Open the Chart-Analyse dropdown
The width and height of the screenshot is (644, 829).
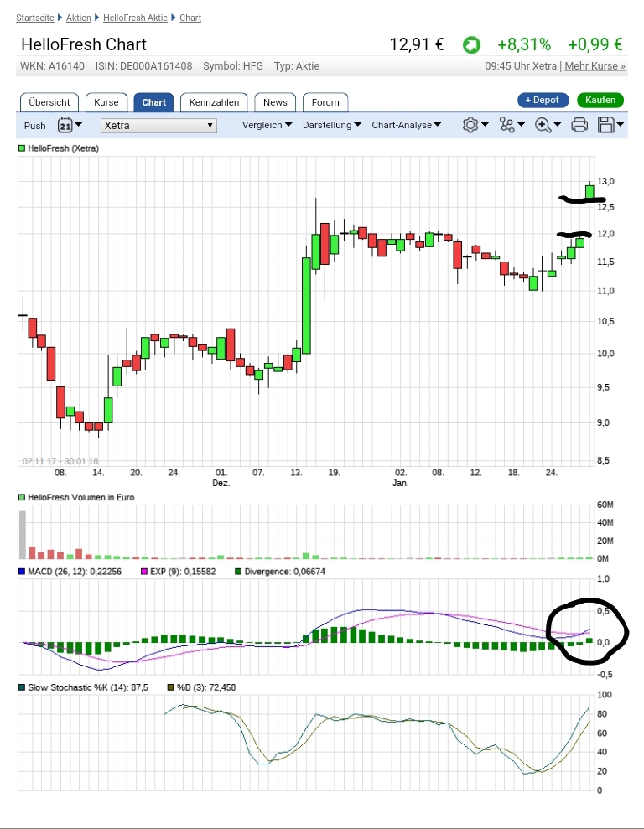pyautogui.click(x=406, y=125)
